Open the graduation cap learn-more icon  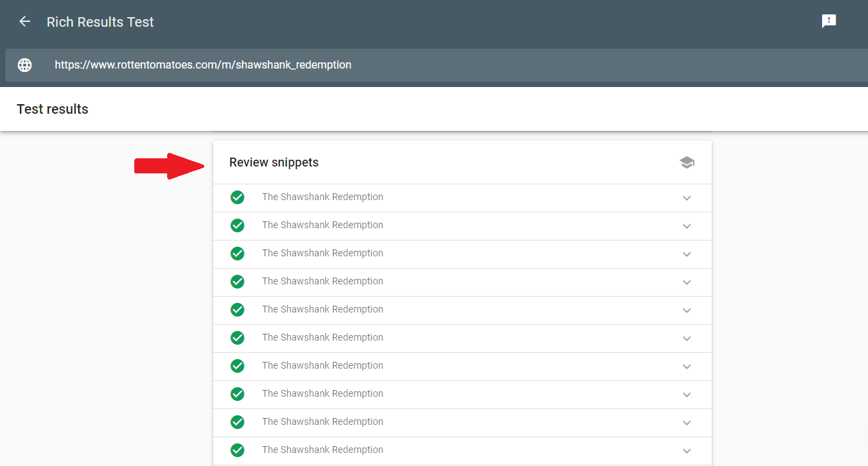[x=687, y=162]
